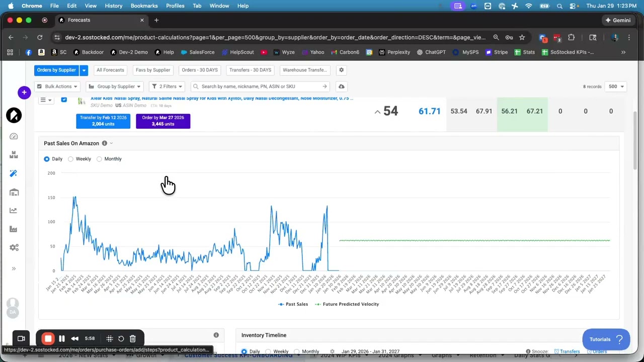The height and width of the screenshot is (362, 644).
Task: Switch to the Orders - 30 DAYS view
Action: coord(200,70)
